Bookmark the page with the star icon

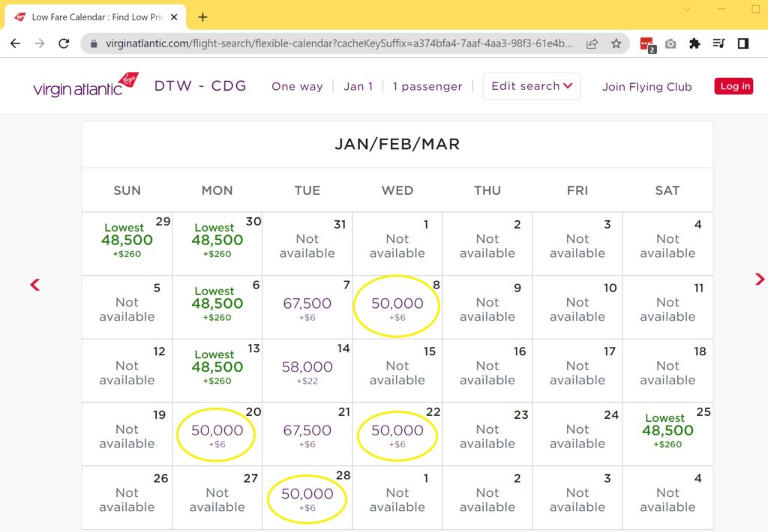[616, 43]
